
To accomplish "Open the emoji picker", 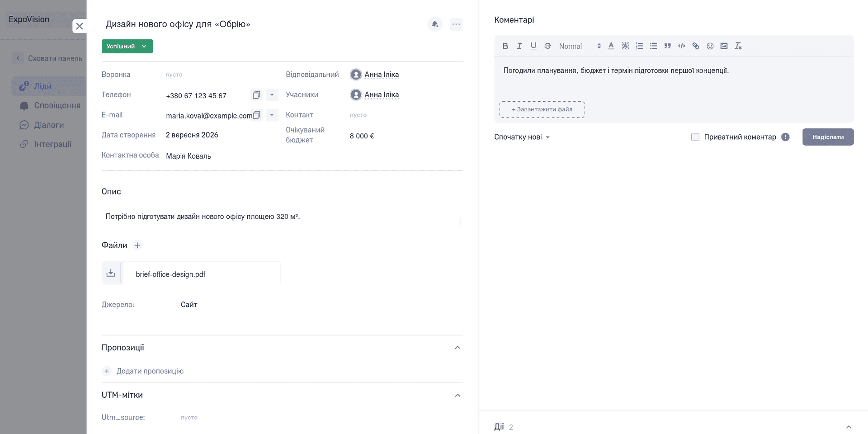I will tap(710, 46).
